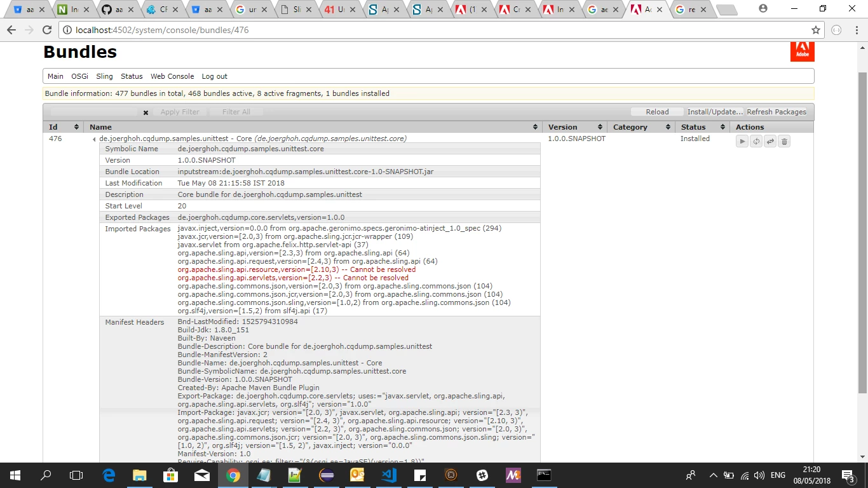The image size is (868, 488).
Task: Open Slack from the taskbar
Action: point(482,475)
